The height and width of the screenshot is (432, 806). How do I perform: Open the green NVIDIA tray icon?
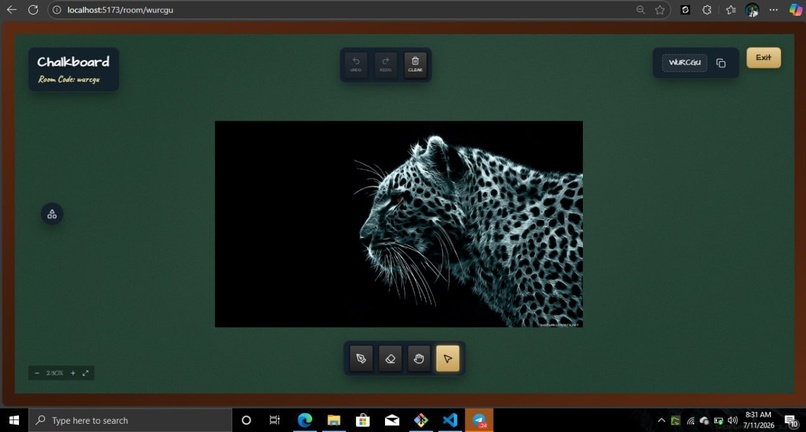pyautogui.click(x=675, y=421)
